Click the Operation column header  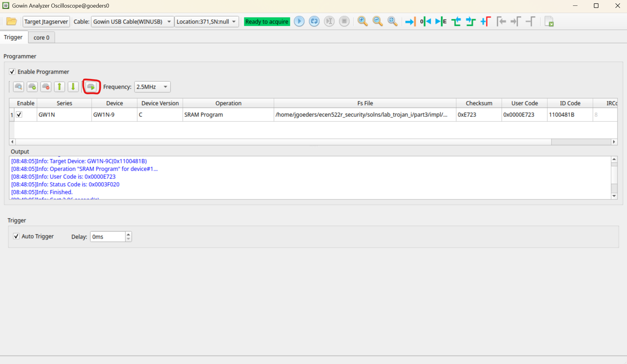click(228, 103)
